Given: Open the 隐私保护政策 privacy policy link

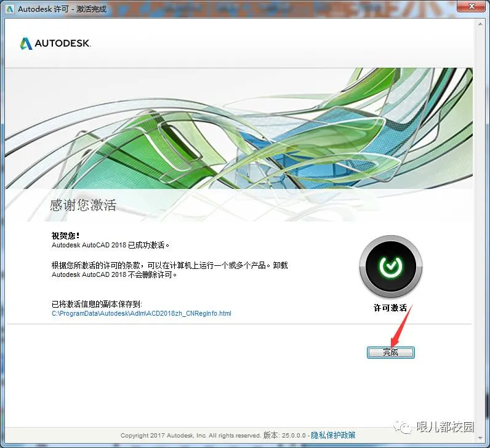Looking at the screenshot, I should 333,435.
